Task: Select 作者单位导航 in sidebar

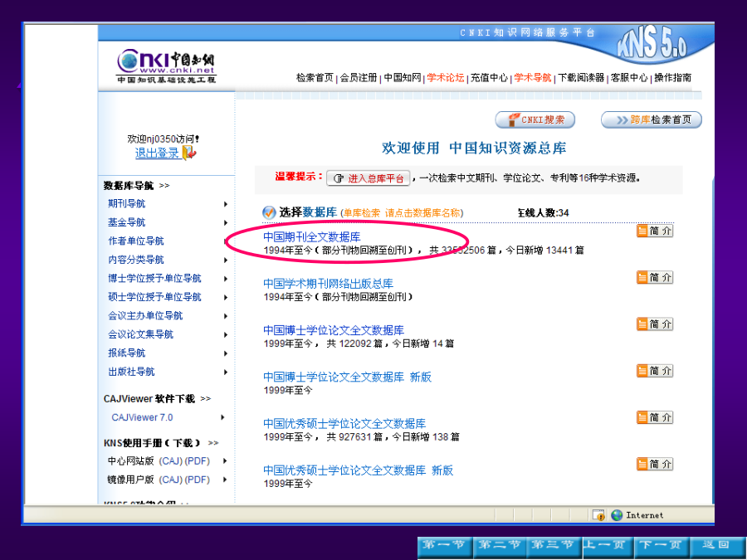Action: coord(136,241)
